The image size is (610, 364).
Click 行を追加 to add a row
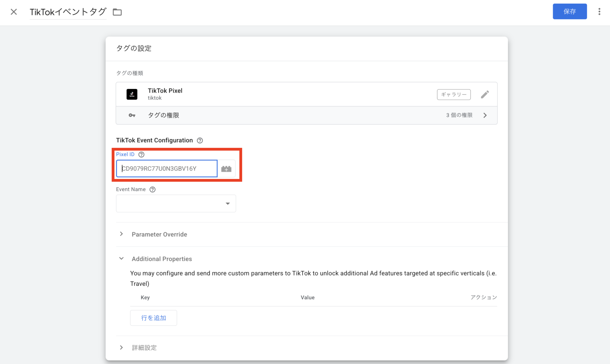pyautogui.click(x=153, y=318)
